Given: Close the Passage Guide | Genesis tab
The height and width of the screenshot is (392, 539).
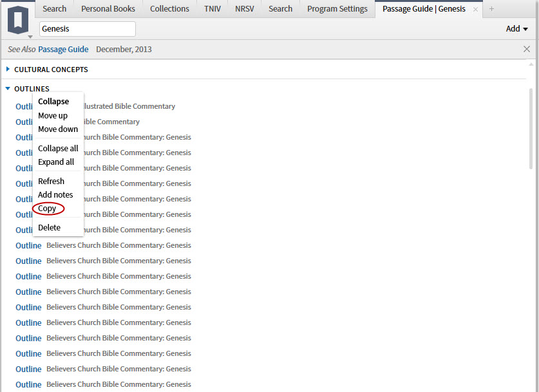Looking at the screenshot, I should click(475, 9).
